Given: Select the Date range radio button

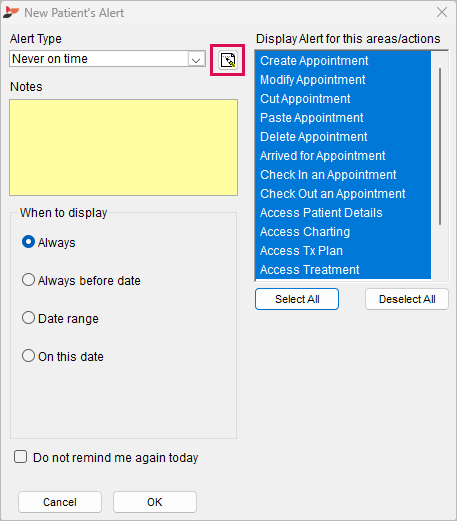Looking at the screenshot, I should click(28, 318).
